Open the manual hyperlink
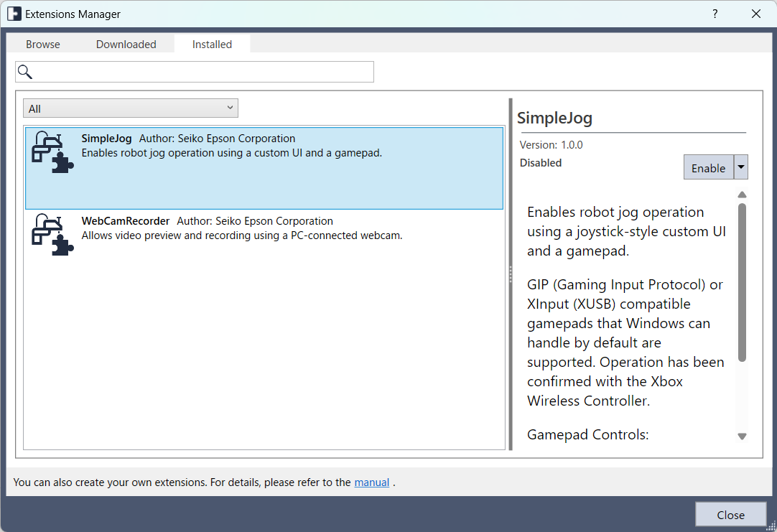The height and width of the screenshot is (532, 777). [371, 482]
